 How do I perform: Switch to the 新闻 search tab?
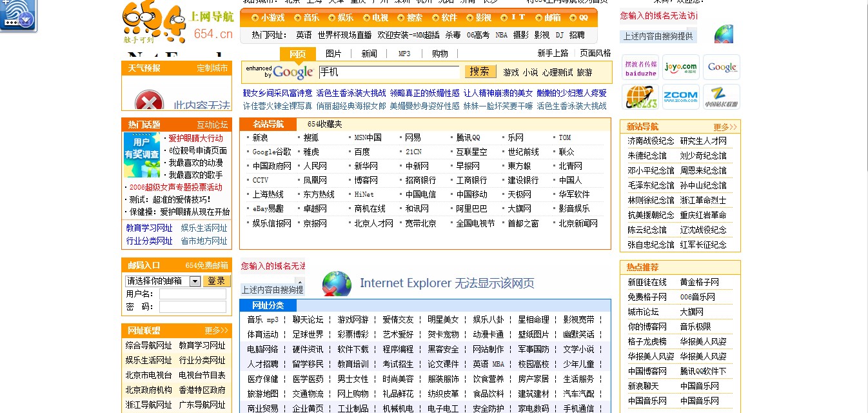click(369, 54)
